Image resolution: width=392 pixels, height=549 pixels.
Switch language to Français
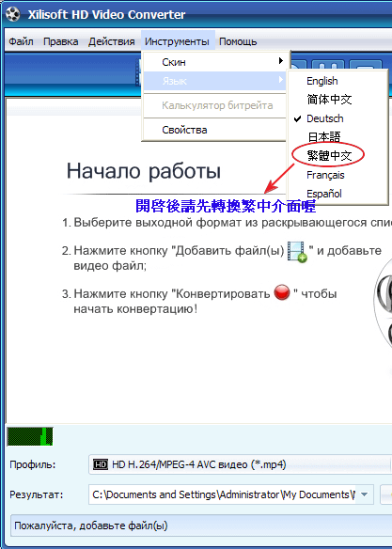pos(337,175)
